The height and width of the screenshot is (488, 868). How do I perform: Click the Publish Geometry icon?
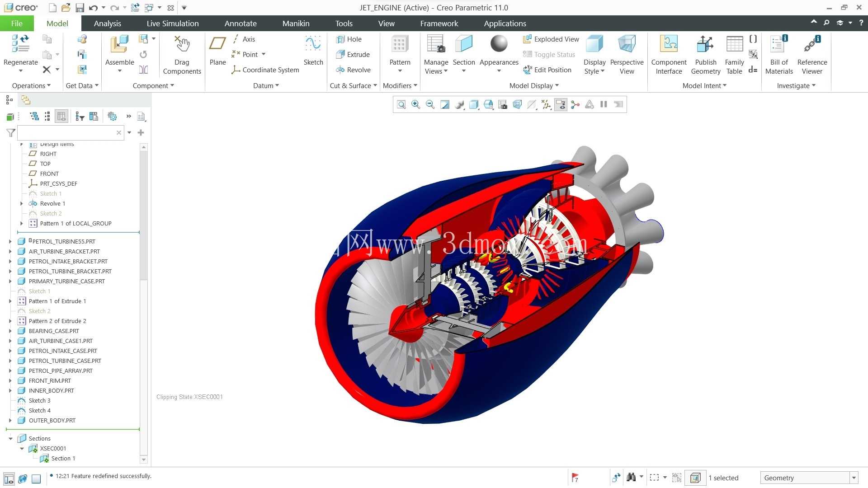[x=705, y=44]
